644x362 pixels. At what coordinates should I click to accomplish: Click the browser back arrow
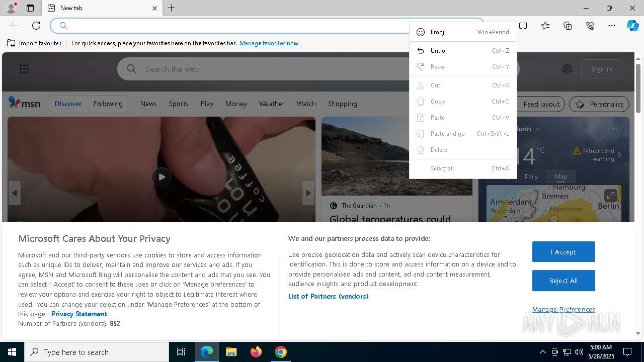[14, 26]
